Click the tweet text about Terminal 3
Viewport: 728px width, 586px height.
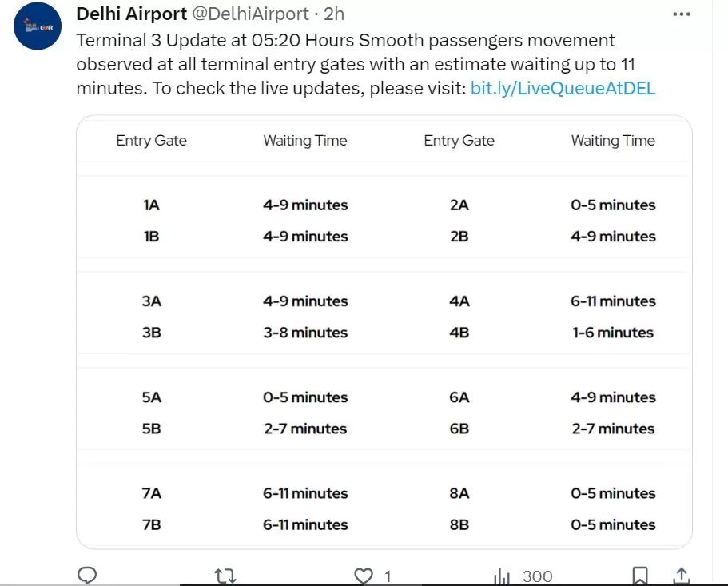pyautogui.click(x=366, y=64)
